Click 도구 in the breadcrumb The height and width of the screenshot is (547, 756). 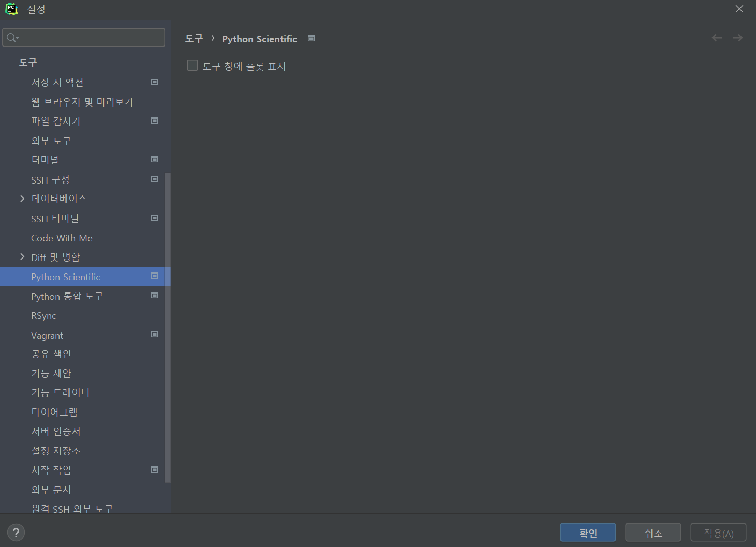(194, 39)
